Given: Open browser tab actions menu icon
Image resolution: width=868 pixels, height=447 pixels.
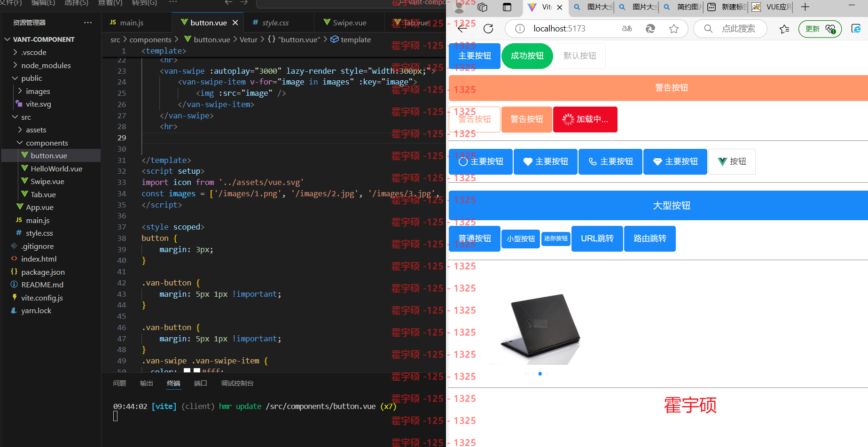Looking at the screenshot, I should (x=507, y=7).
